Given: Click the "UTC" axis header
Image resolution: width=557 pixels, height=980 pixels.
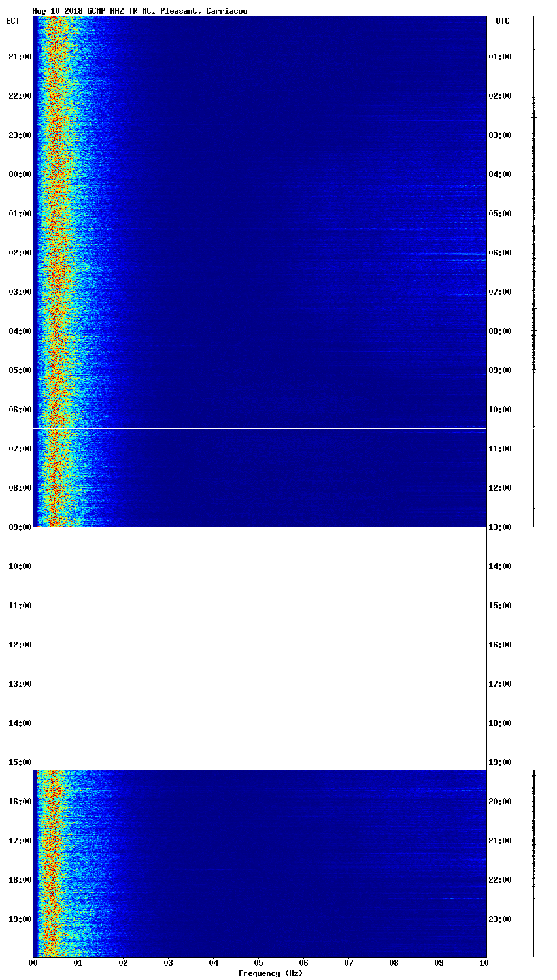Looking at the screenshot, I should click(x=502, y=21).
